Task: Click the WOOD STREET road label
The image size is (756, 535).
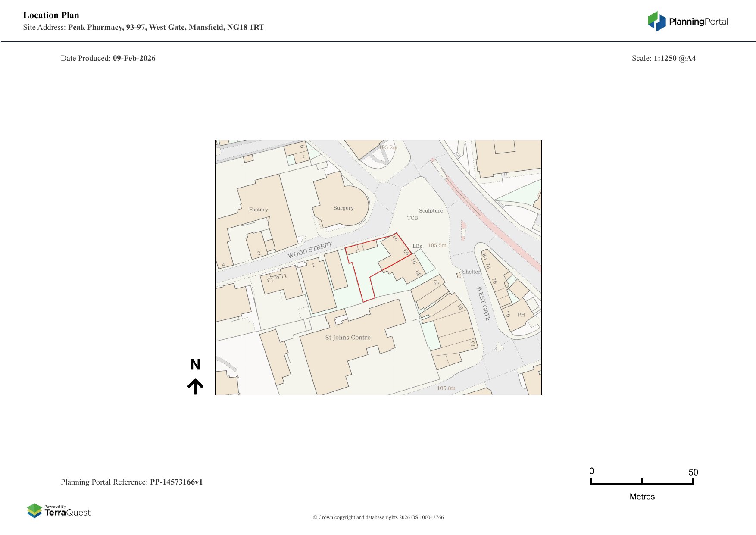Action: coord(310,250)
